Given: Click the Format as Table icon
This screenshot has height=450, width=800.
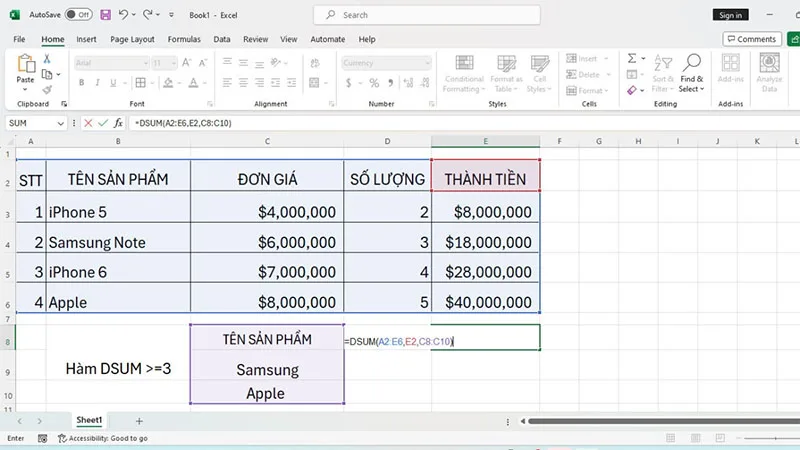Looking at the screenshot, I should coord(506,63).
